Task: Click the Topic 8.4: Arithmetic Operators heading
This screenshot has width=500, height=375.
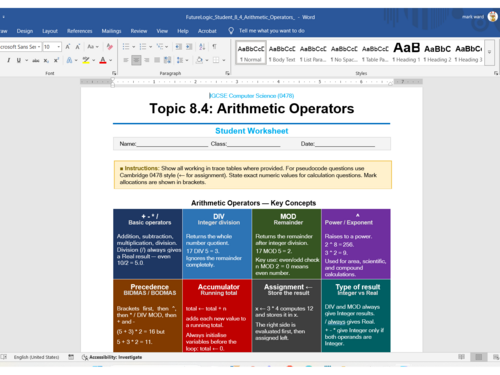Action: (x=252, y=109)
